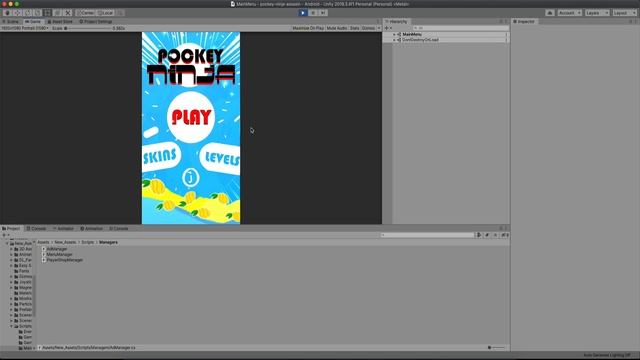Expand the MainMenu scene in Hierarchy
Viewport: 640px width, 360px height.
(394, 34)
